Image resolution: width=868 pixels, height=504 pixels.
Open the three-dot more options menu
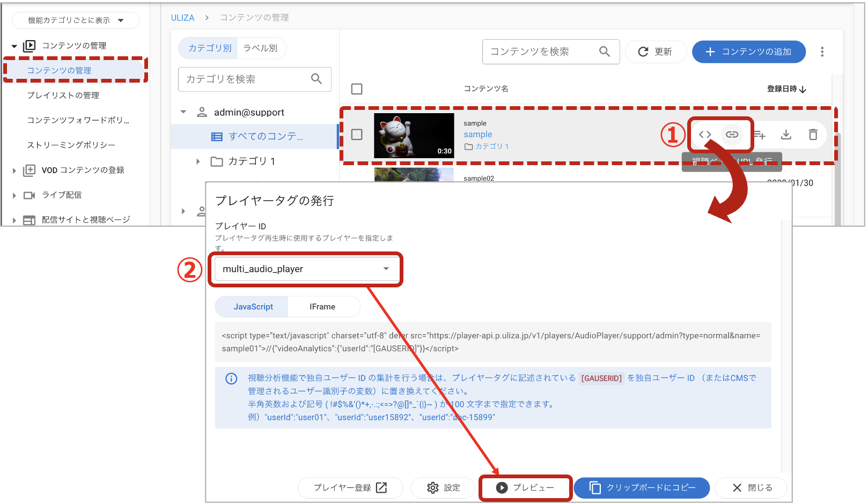[822, 52]
